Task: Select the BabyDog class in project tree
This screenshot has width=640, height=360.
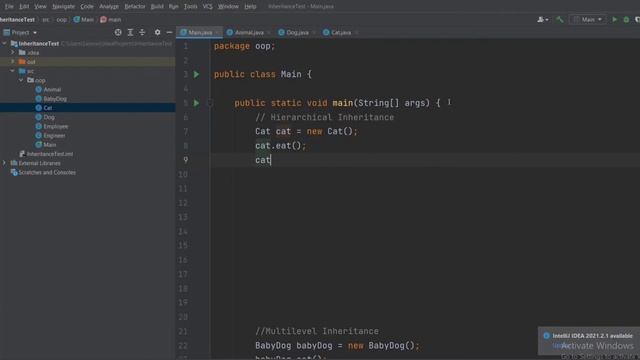Action: (55, 99)
